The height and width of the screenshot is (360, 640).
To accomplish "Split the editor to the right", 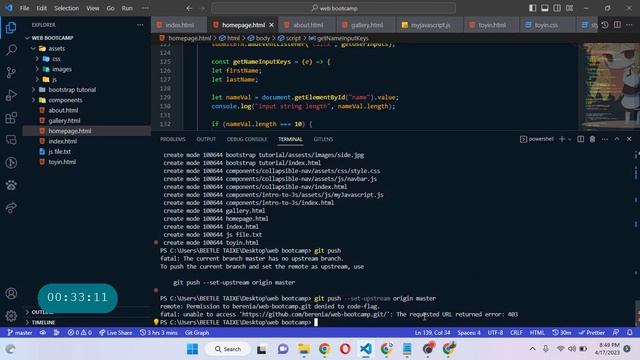I will tap(617, 25).
